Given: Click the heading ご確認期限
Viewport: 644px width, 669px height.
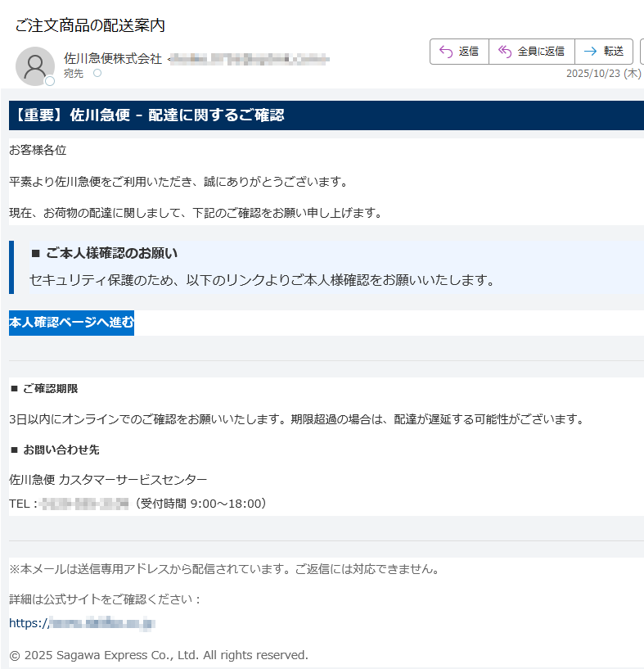Looking at the screenshot, I should [50, 389].
